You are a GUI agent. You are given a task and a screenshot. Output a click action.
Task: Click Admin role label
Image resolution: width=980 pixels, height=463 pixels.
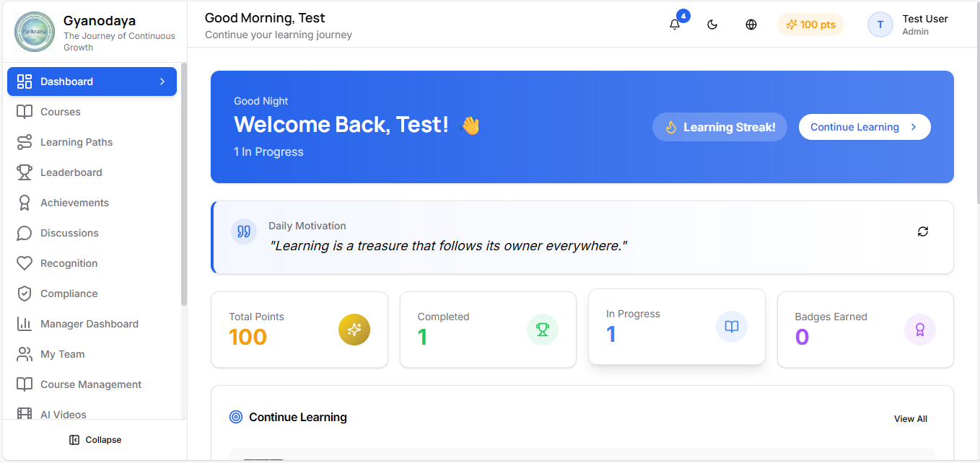916,32
